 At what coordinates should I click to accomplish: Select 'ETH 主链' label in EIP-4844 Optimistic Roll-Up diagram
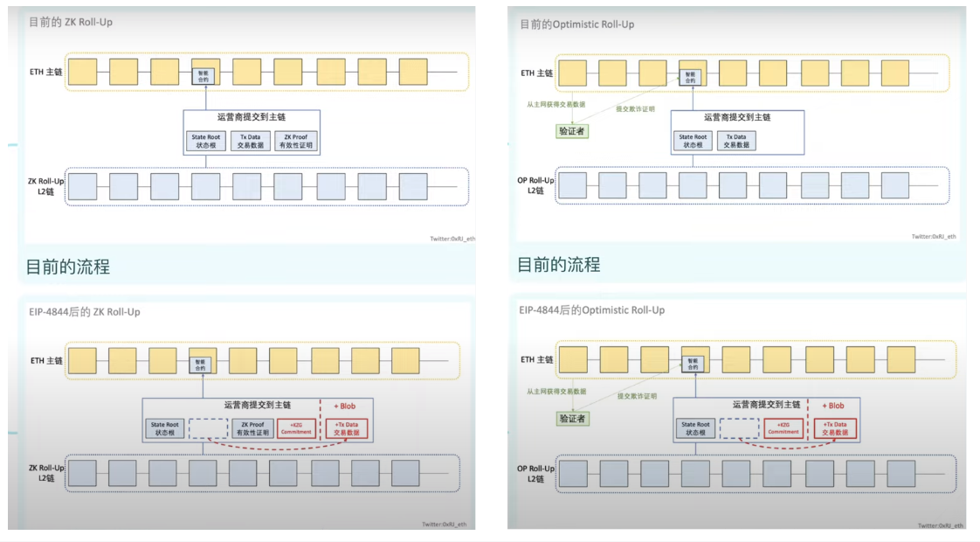point(537,360)
